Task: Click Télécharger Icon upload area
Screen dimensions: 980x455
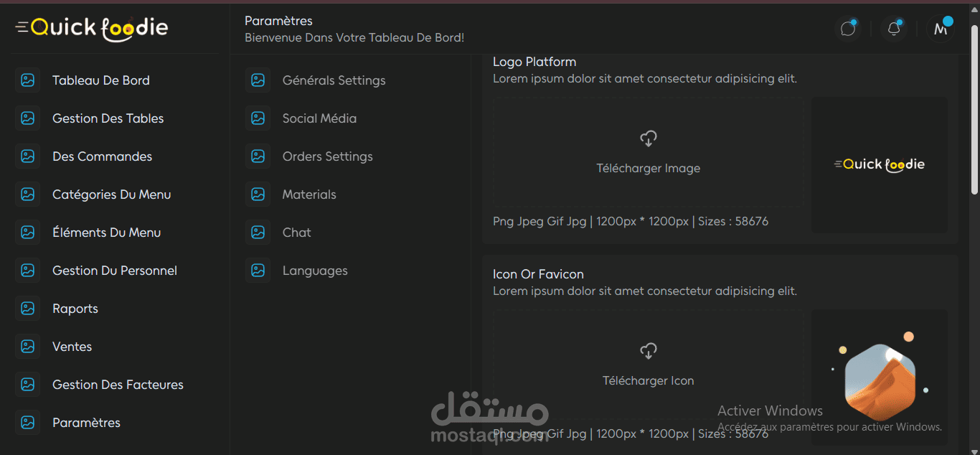Action: click(648, 365)
